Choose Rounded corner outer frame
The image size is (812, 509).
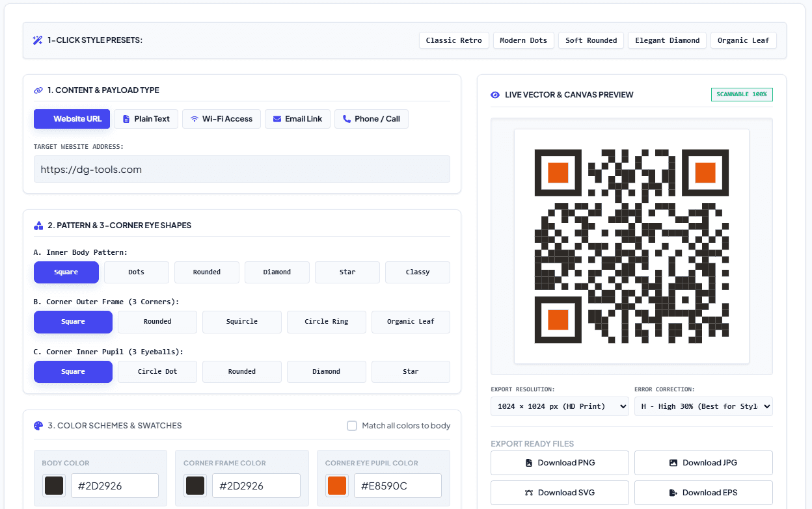pyautogui.click(x=157, y=322)
